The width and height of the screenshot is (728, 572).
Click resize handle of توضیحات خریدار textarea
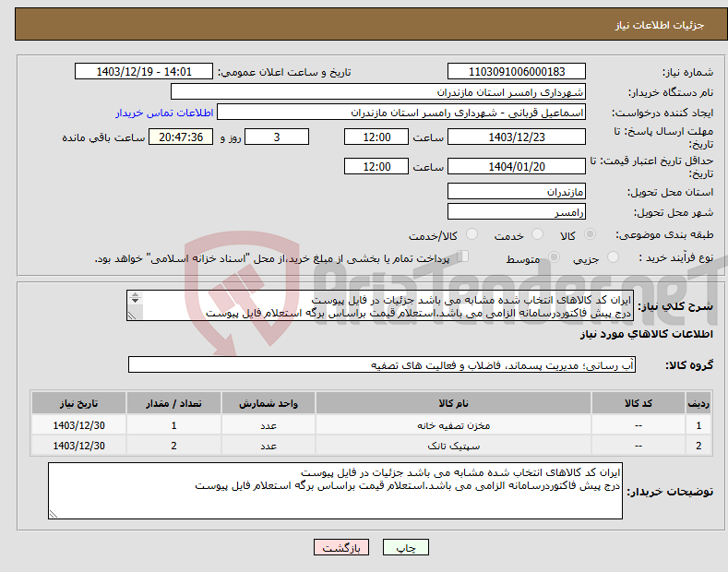54,514
